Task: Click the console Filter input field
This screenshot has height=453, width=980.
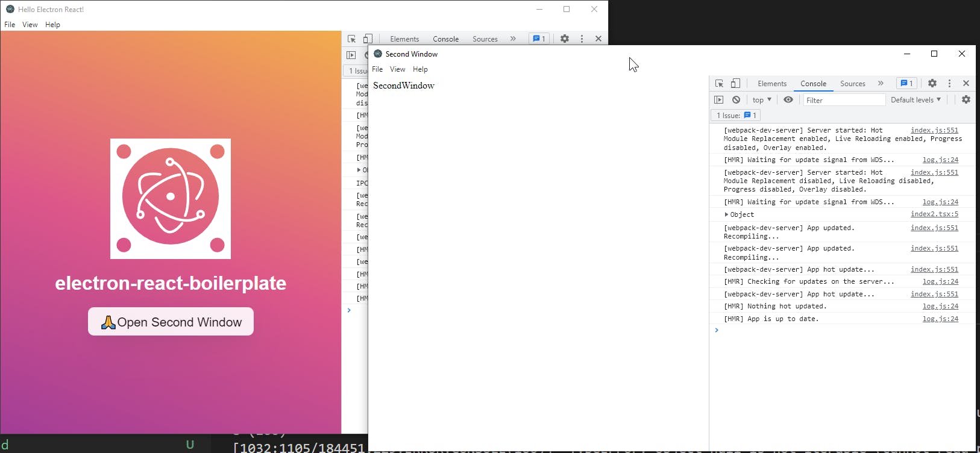Action: click(x=844, y=100)
